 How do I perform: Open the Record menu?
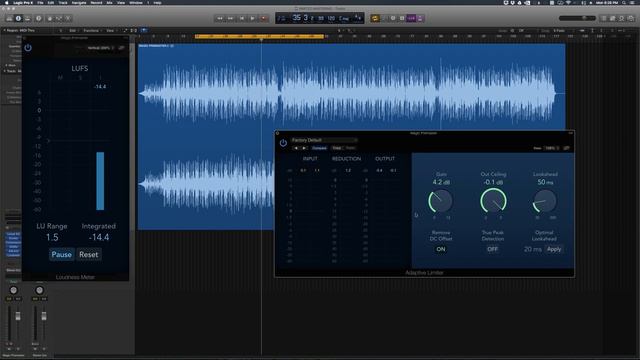pos(96,2)
